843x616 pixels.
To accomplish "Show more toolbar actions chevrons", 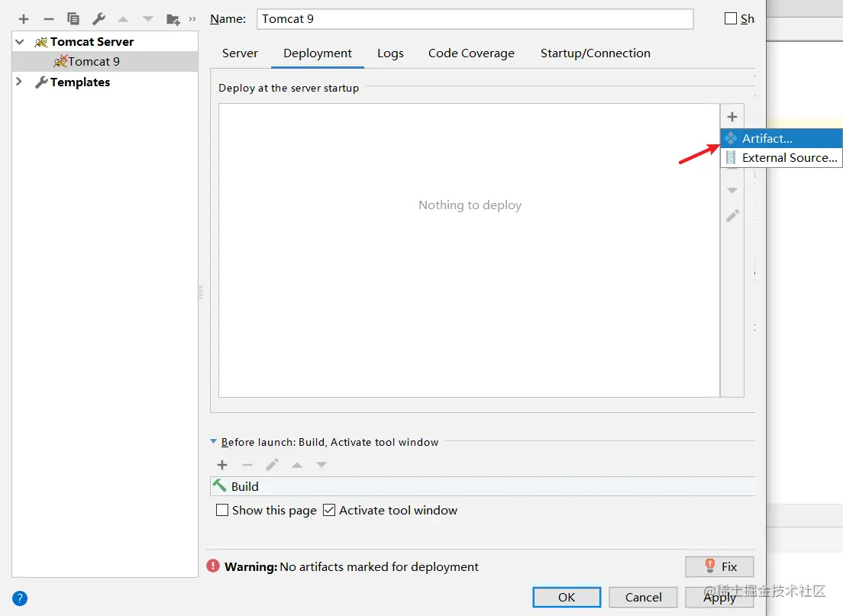I will (192, 19).
